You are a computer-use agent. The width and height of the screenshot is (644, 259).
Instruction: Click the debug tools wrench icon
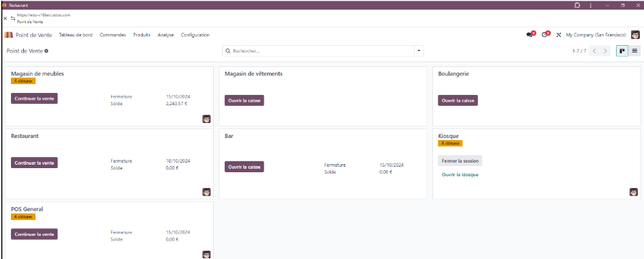point(559,35)
